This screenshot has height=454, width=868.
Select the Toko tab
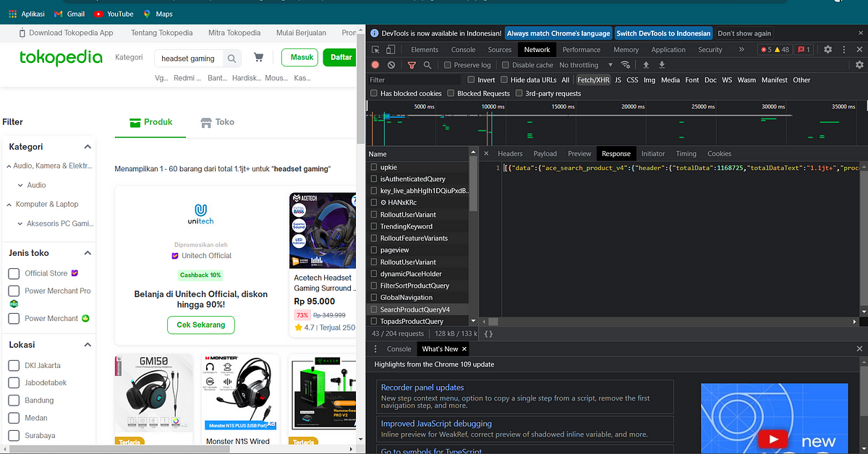[218, 122]
